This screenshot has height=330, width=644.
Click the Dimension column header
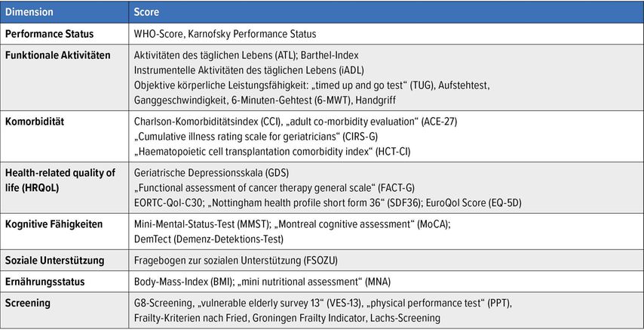tap(29, 12)
